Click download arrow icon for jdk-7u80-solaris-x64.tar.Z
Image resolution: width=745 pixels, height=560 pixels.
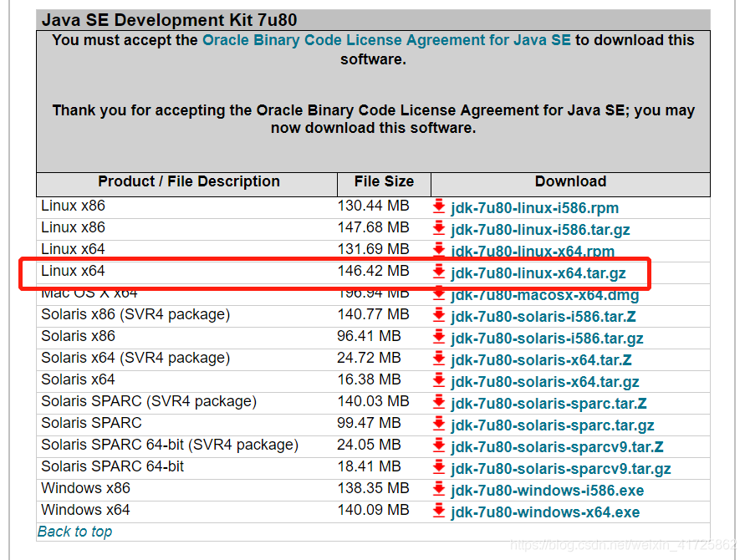[x=438, y=359]
